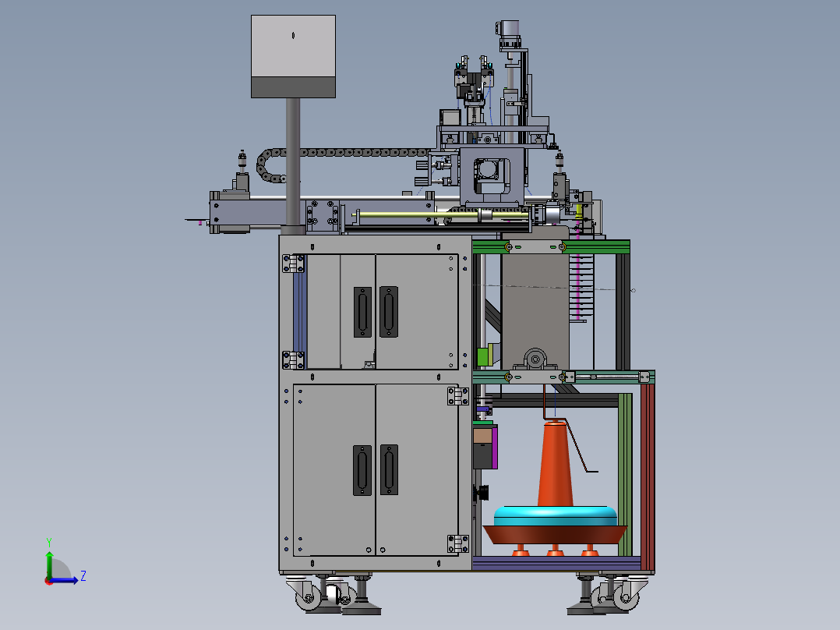
Task: Select the brown tray beneath the cyan disc
Action: click(555, 535)
